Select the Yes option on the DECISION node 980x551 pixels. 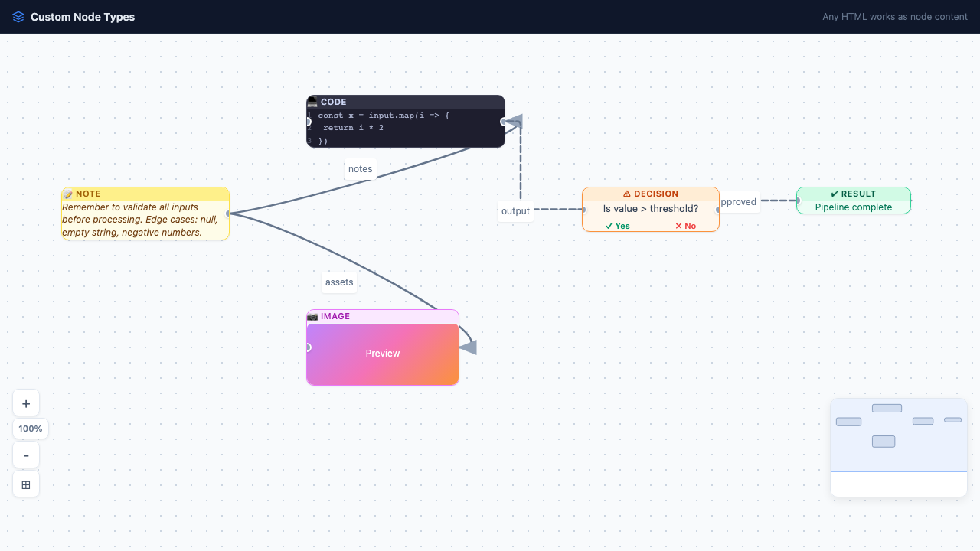point(617,226)
